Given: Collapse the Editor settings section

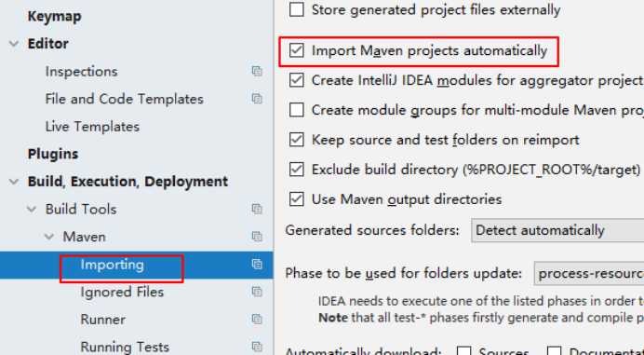Looking at the screenshot, I should pos(14,44).
